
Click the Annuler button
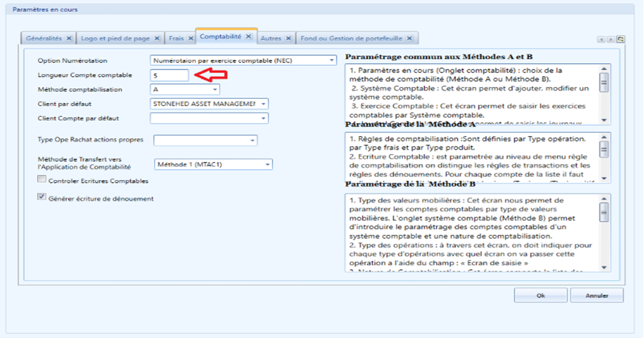597,295
